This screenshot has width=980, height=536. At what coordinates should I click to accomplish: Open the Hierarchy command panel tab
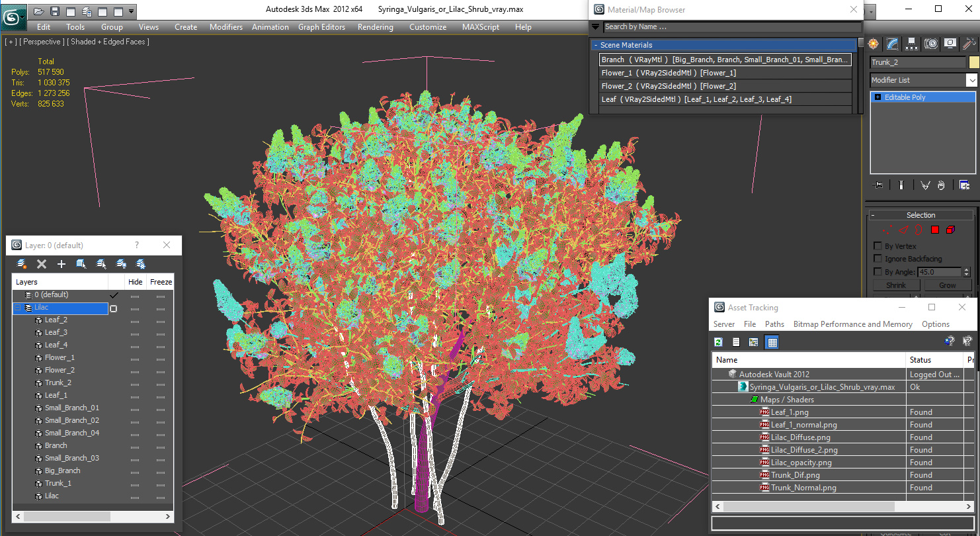912,44
